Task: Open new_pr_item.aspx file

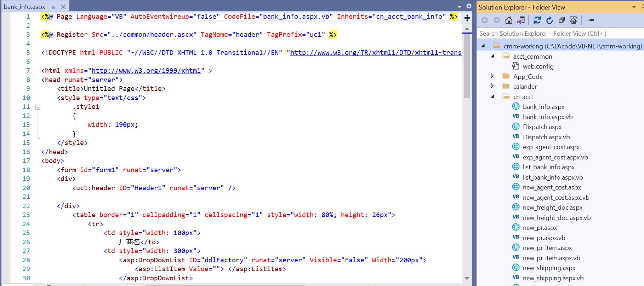Action: [x=547, y=248]
